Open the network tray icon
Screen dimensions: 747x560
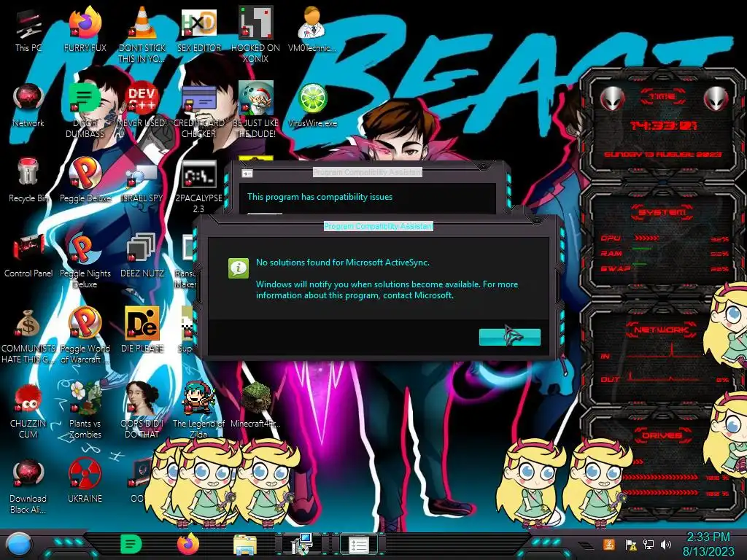pyautogui.click(x=649, y=544)
